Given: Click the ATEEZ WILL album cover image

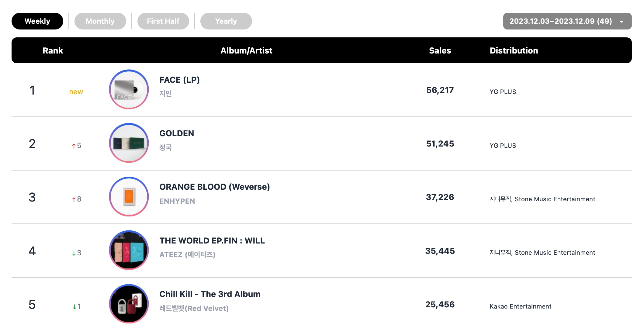Looking at the screenshot, I should 129,250.
